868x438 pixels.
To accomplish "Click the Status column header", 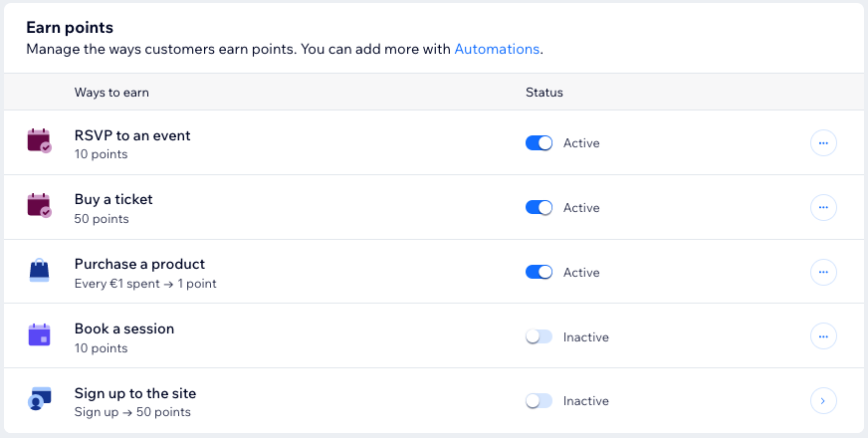I will click(544, 93).
